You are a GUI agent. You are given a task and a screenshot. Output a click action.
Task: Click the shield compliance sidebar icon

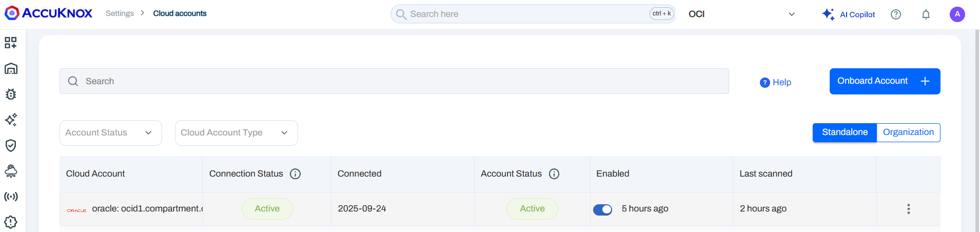point(11,145)
